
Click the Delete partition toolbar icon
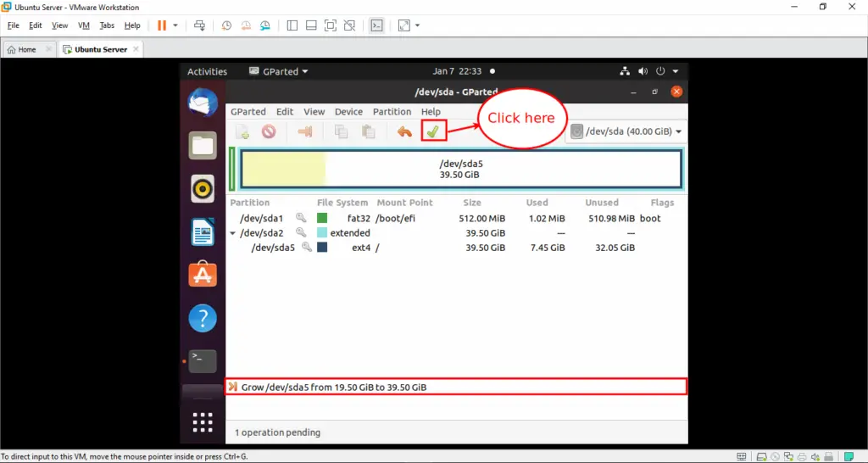pyautogui.click(x=269, y=131)
